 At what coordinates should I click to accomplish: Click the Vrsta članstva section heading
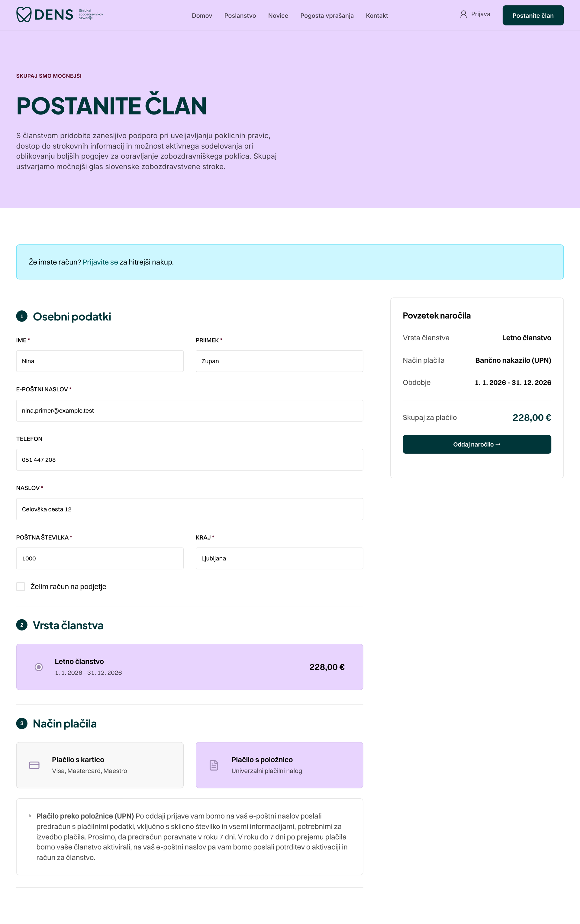tap(68, 625)
